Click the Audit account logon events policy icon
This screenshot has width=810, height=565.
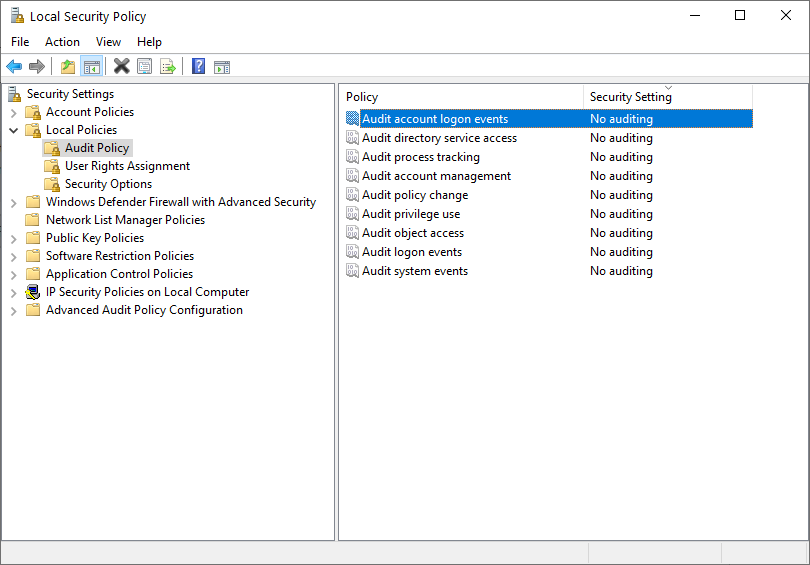click(352, 119)
